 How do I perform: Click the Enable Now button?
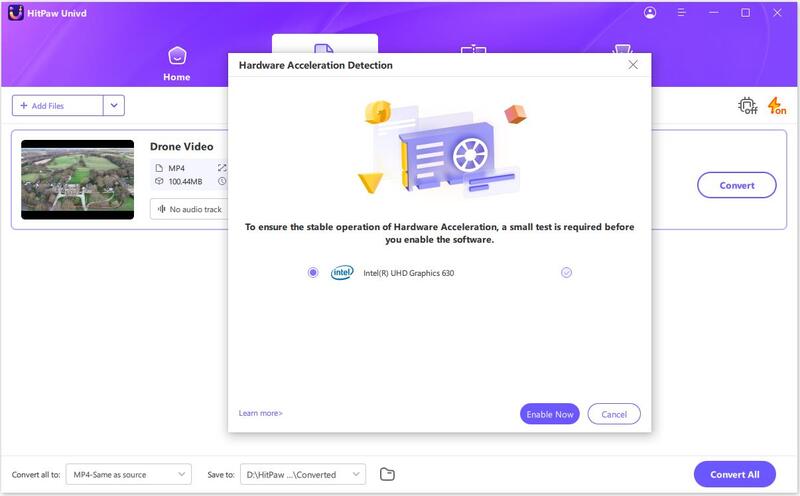549,414
